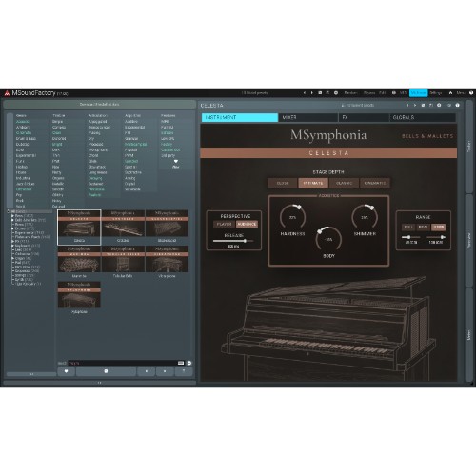
Task: Select the Real range button
Action: click(423, 228)
